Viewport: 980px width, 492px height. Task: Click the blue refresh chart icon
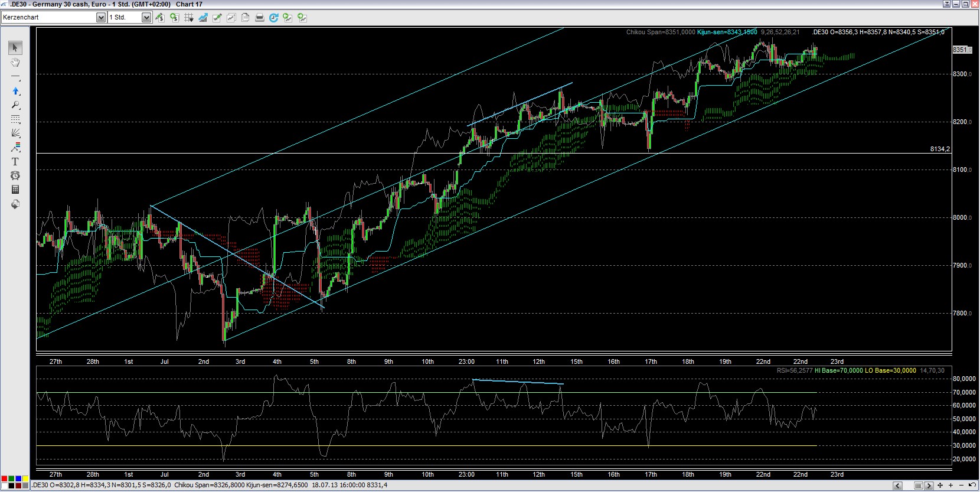(x=273, y=18)
